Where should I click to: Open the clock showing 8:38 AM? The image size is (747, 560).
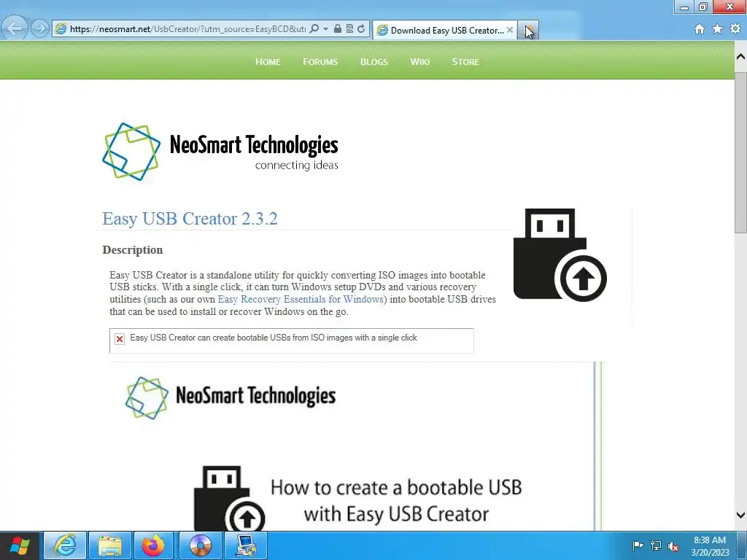coord(710,545)
